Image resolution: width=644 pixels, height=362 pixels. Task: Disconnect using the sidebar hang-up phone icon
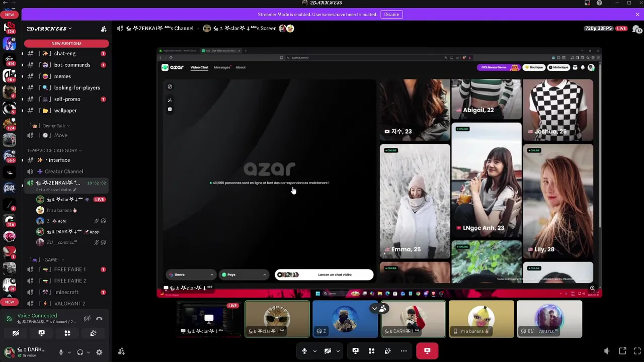tap(99, 318)
